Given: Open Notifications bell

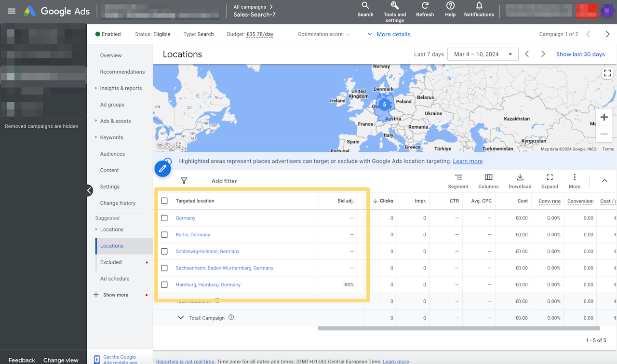Looking at the screenshot, I should pos(479,6).
